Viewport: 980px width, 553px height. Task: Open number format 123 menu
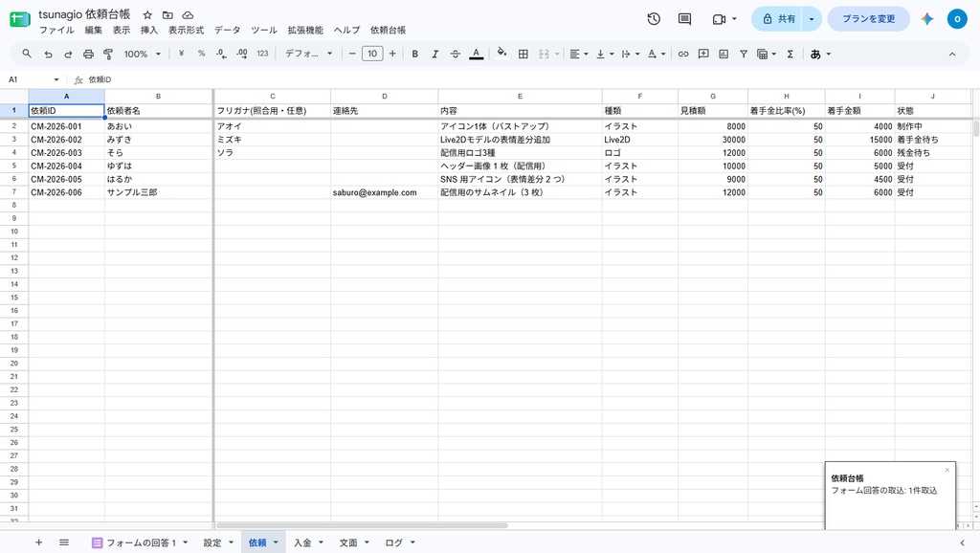click(x=262, y=55)
